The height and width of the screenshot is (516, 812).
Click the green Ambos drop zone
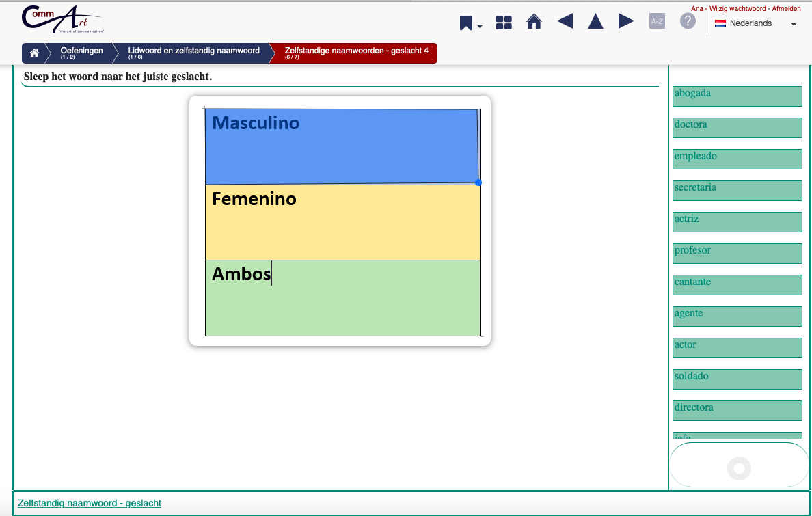[x=342, y=298]
